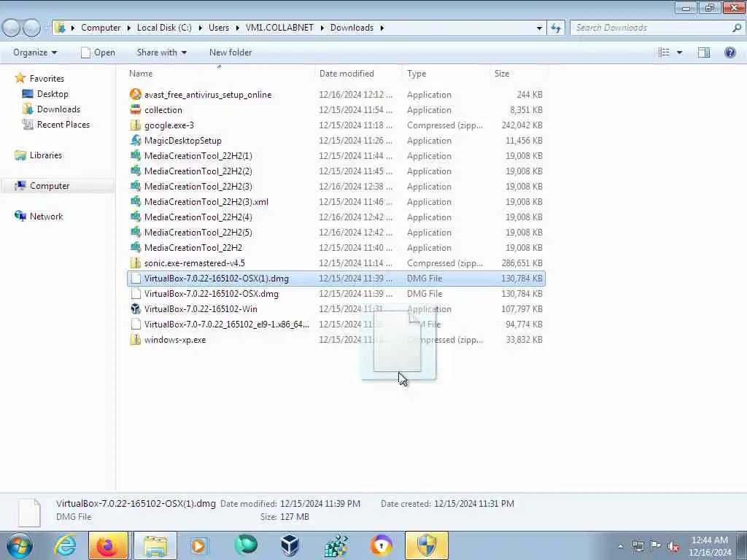Toggle the preview pane icon
This screenshot has height=560, width=747.
(x=704, y=52)
